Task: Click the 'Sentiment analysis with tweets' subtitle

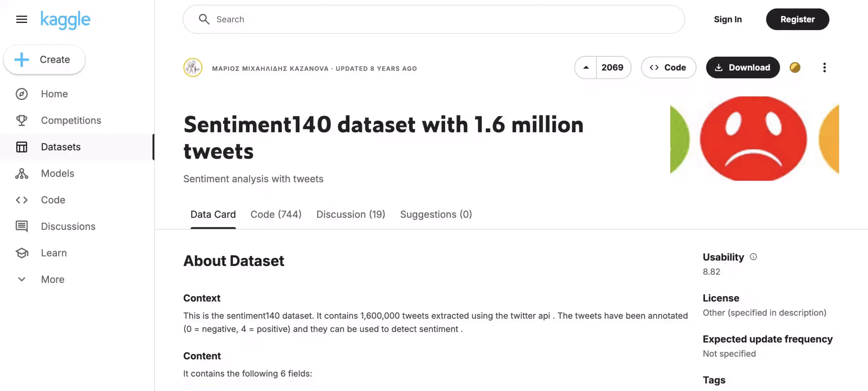Action: pyautogui.click(x=253, y=179)
